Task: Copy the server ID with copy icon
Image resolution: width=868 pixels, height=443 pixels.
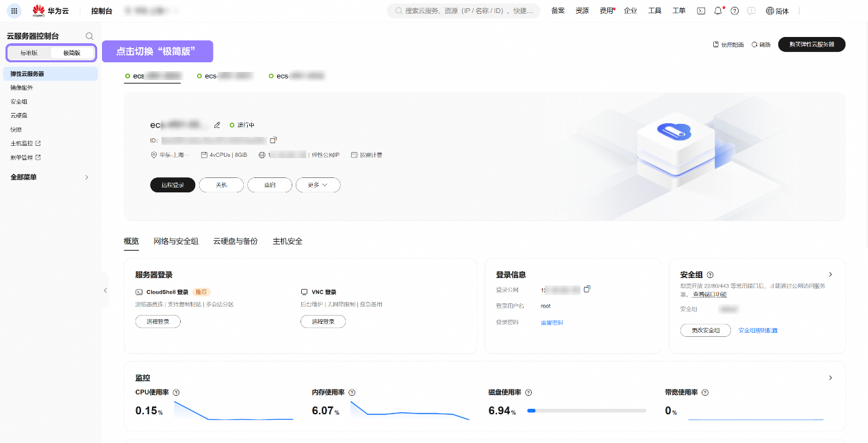Action: (x=273, y=140)
